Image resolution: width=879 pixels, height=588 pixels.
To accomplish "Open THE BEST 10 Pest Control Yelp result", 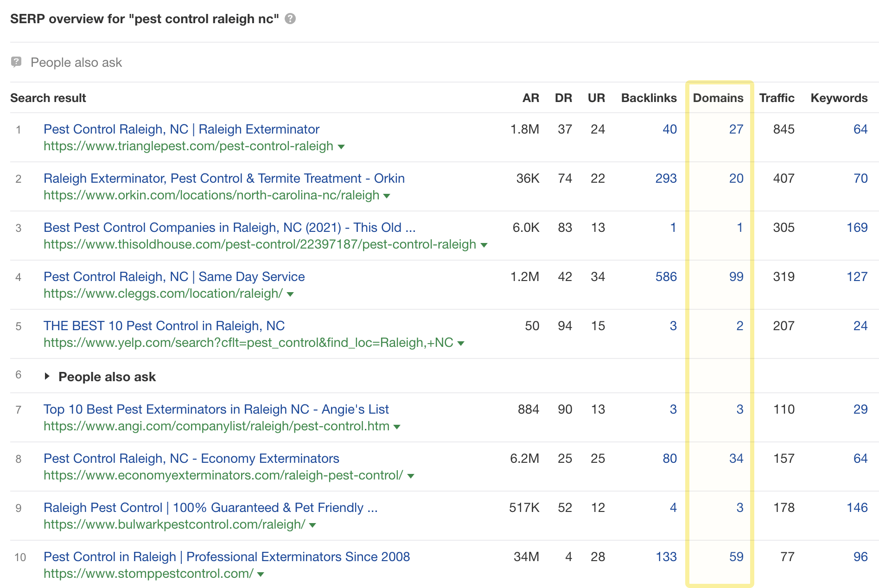I will click(x=164, y=326).
